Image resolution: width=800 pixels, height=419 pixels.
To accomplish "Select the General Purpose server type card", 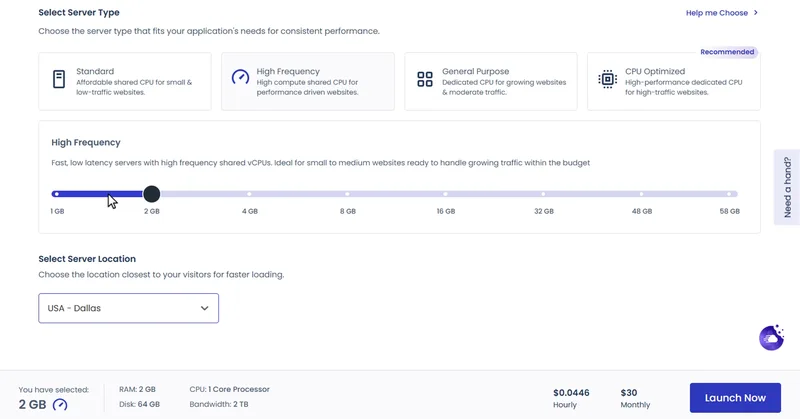I will point(491,81).
